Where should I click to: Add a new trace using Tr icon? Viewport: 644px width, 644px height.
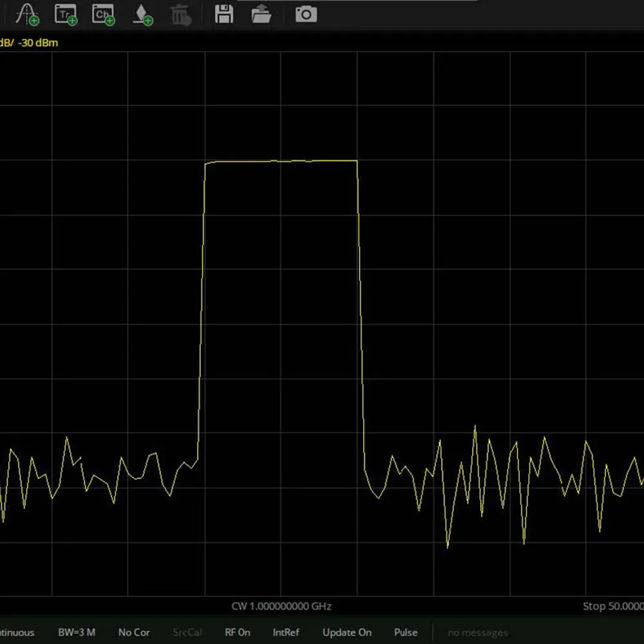point(65,14)
